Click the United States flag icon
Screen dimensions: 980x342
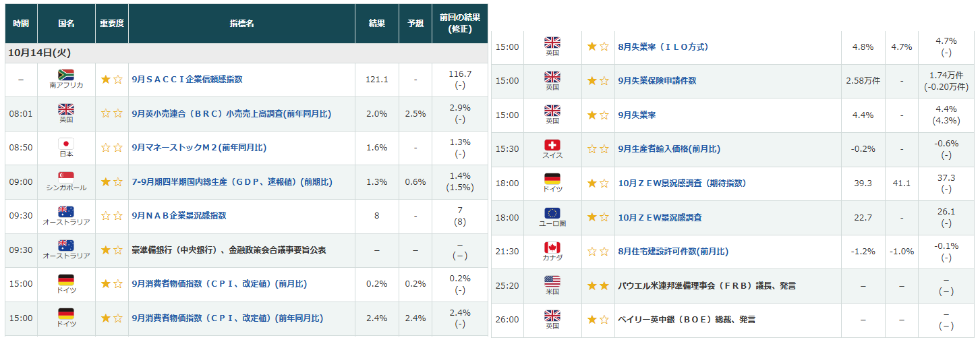click(x=552, y=281)
